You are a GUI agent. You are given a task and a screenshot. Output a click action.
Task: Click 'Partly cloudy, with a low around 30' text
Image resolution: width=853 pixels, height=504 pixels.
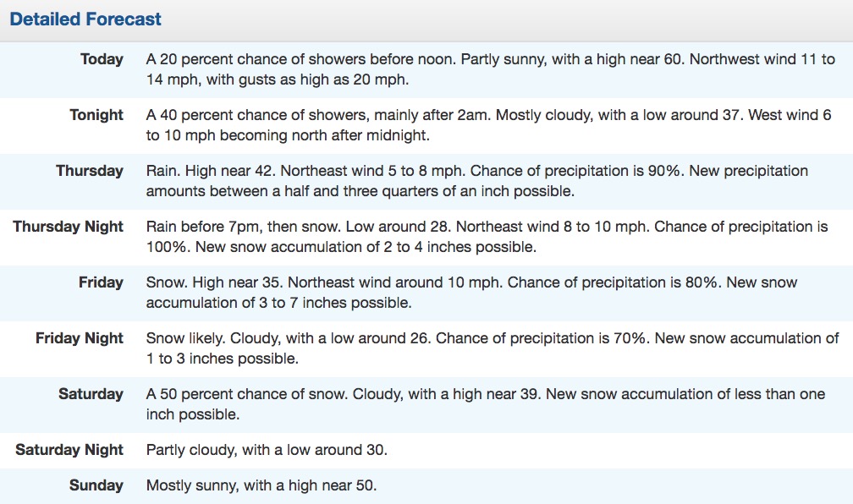click(267, 450)
